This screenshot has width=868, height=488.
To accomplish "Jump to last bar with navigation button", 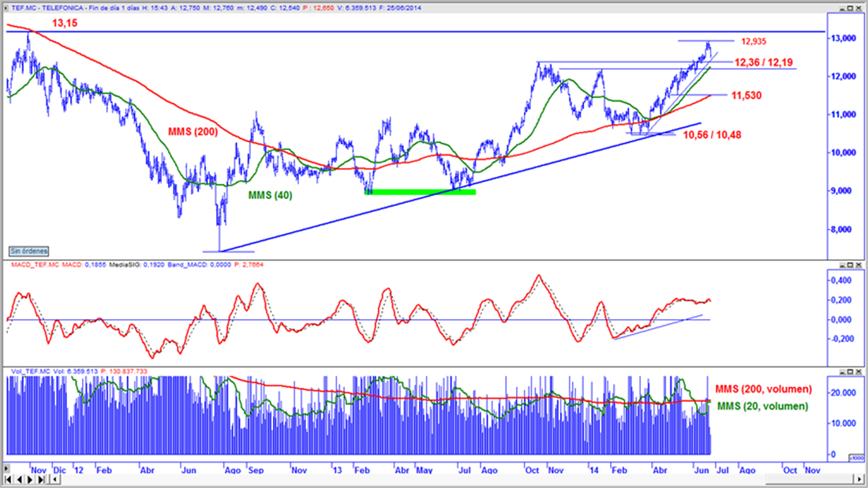I will tap(42, 479).
